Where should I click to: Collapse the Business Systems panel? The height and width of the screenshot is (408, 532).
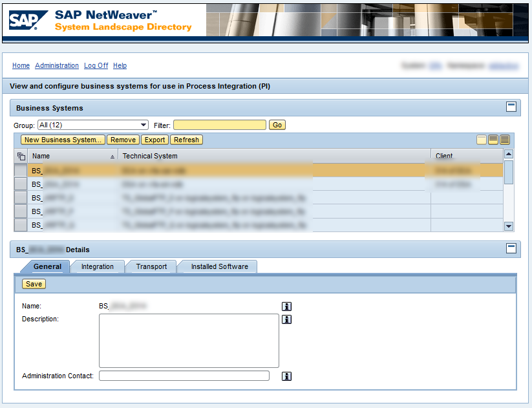coord(511,107)
